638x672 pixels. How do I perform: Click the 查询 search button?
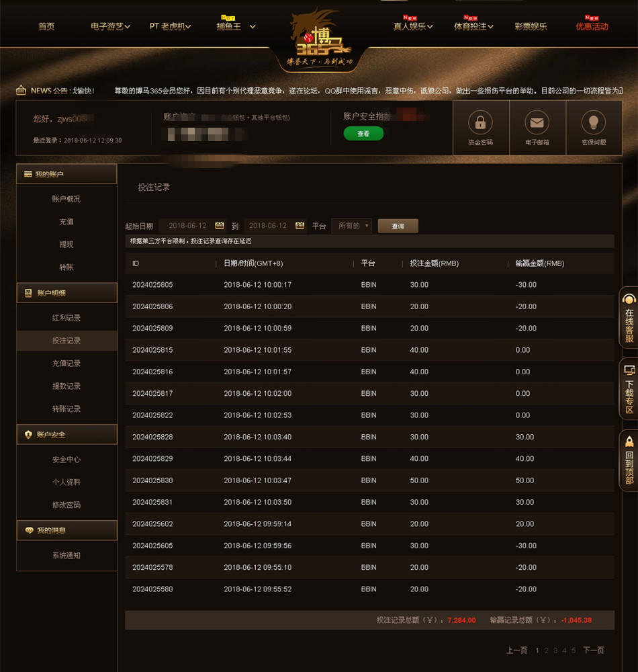point(398,226)
